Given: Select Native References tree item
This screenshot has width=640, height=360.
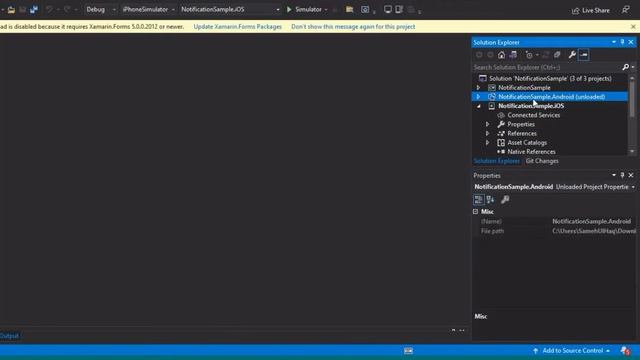Looking at the screenshot, I should click(x=531, y=152).
